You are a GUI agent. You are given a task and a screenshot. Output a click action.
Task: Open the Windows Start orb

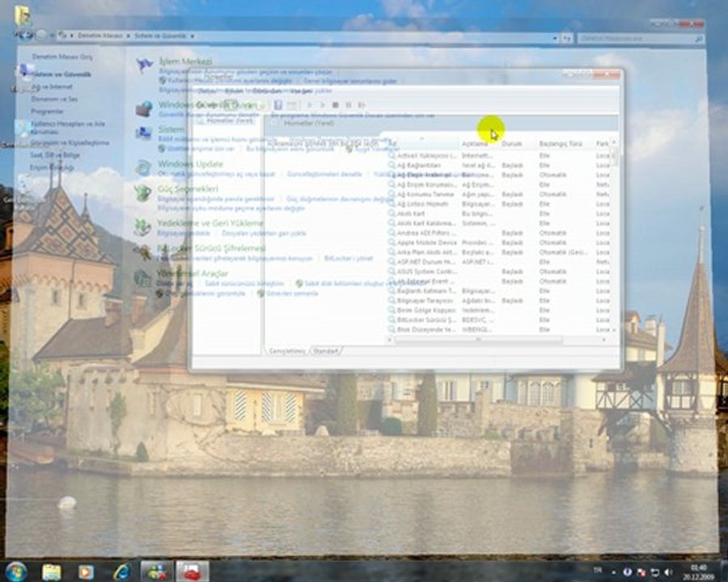click(16, 571)
